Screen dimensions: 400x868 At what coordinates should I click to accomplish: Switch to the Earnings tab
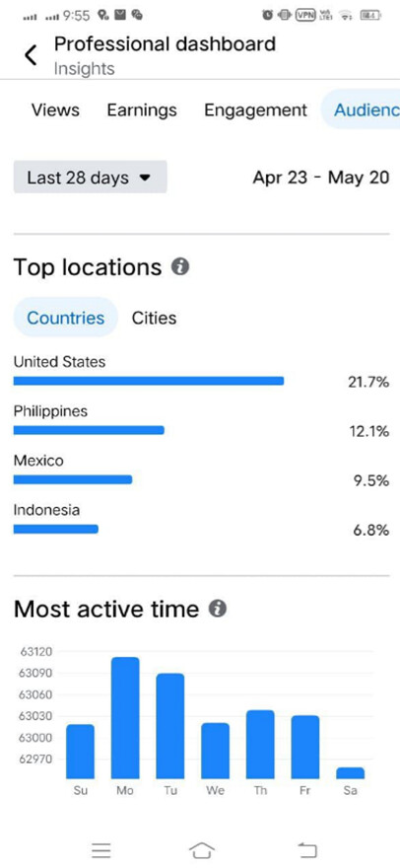pyautogui.click(x=142, y=110)
